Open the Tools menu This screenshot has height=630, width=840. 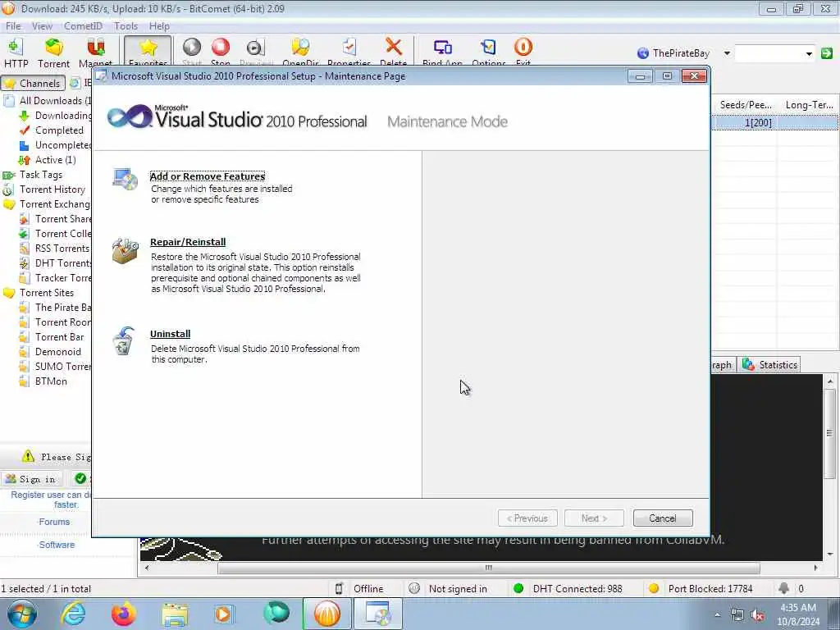(x=126, y=25)
